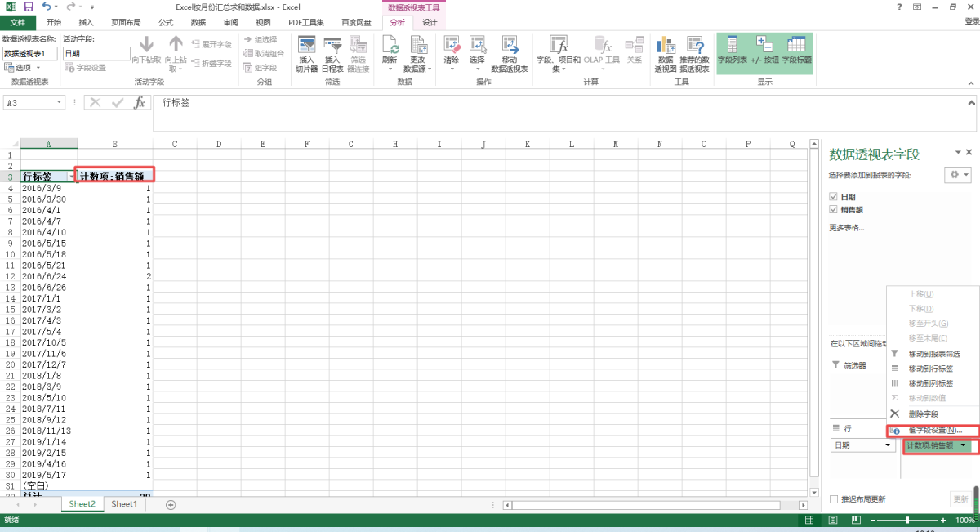Uncheck the 销售额 field checkbox
This screenshot has height=532, width=980.
[833, 210]
